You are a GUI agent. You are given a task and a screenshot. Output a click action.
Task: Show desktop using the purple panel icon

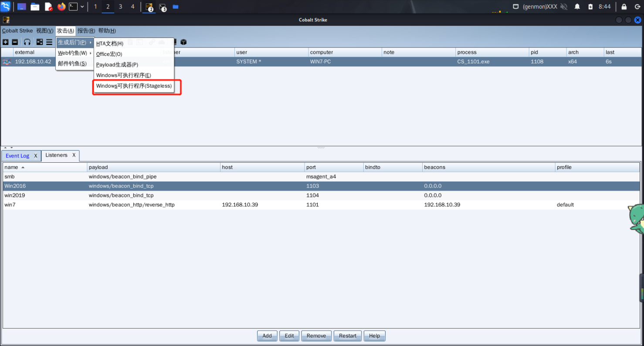click(21, 7)
